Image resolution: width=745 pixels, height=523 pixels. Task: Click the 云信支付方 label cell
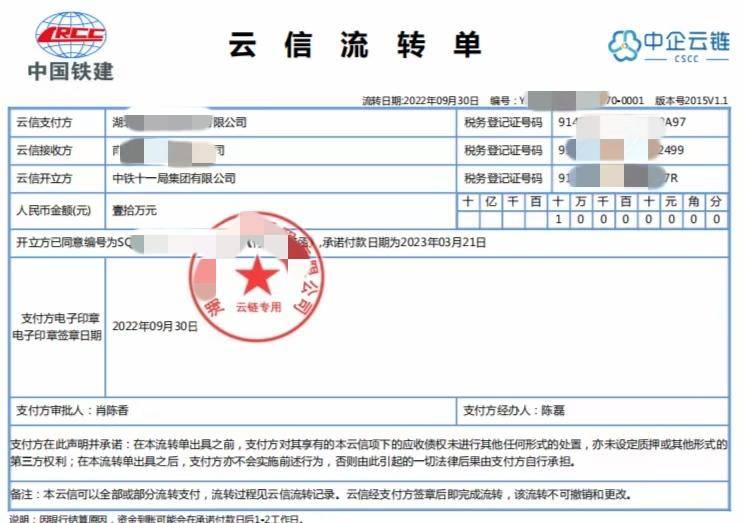57,123
